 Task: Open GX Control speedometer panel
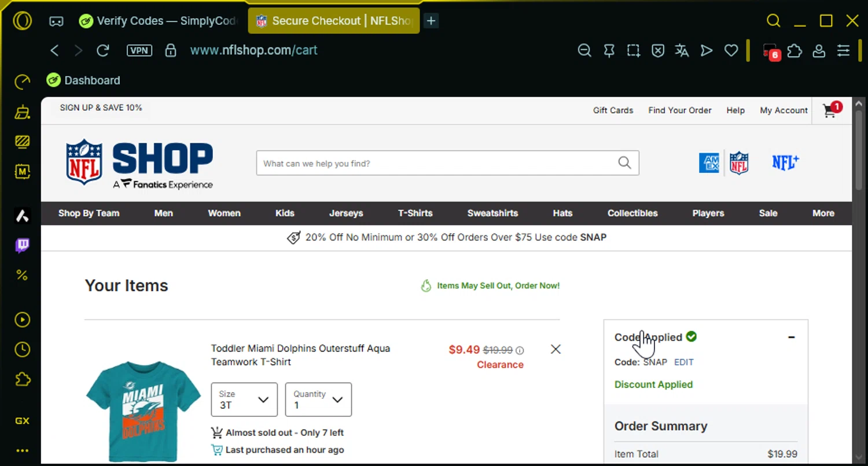[22, 82]
